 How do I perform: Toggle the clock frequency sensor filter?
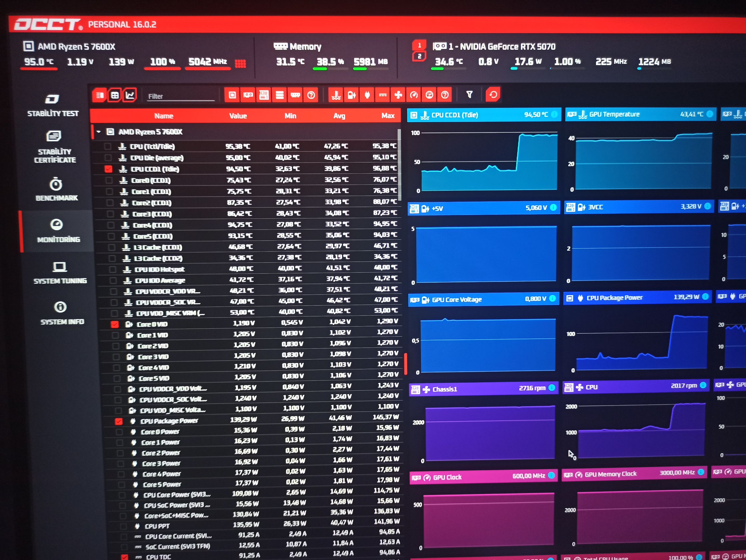click(x=414, y=95)
